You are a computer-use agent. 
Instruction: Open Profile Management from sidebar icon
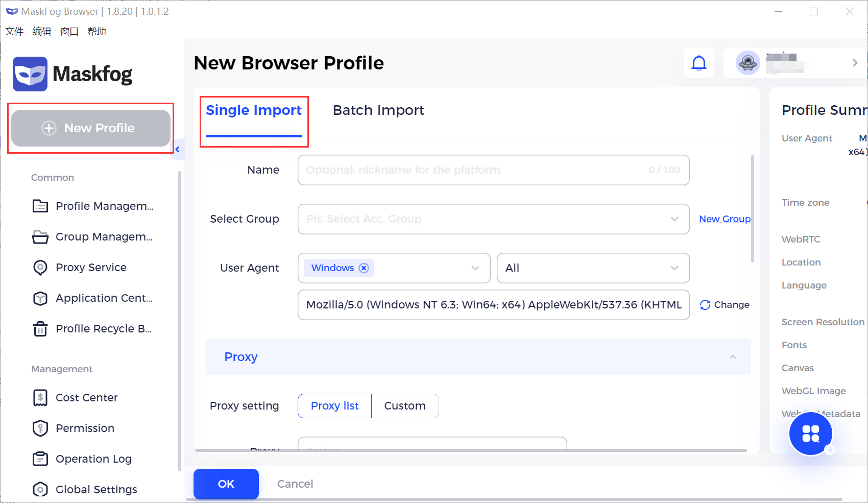point(40,206)
